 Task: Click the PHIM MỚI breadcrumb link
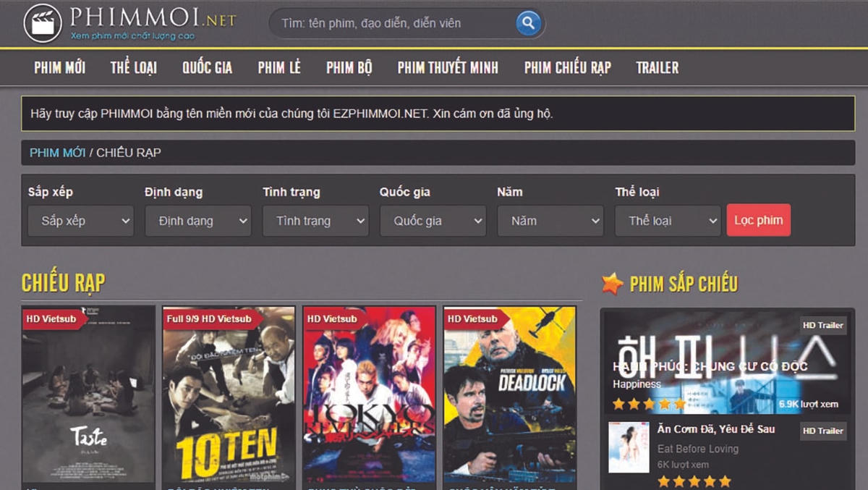[x=58, y=153]
